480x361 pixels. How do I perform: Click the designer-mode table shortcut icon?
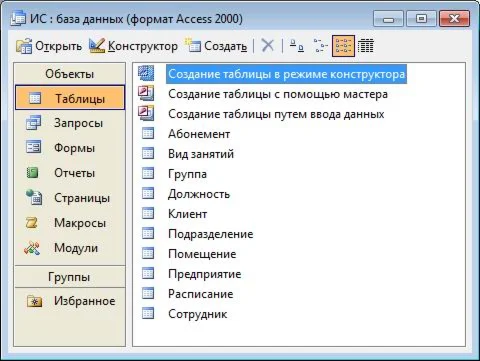146,73
